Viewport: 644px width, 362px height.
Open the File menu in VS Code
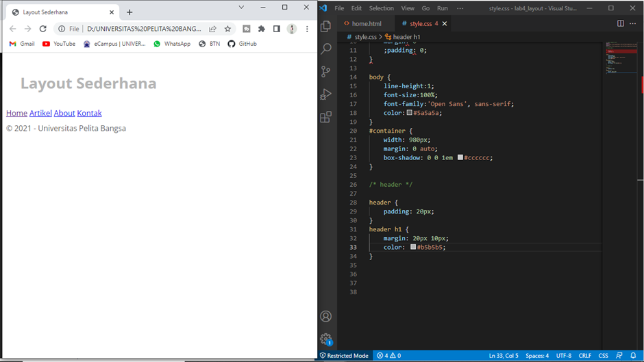point(339,8)
